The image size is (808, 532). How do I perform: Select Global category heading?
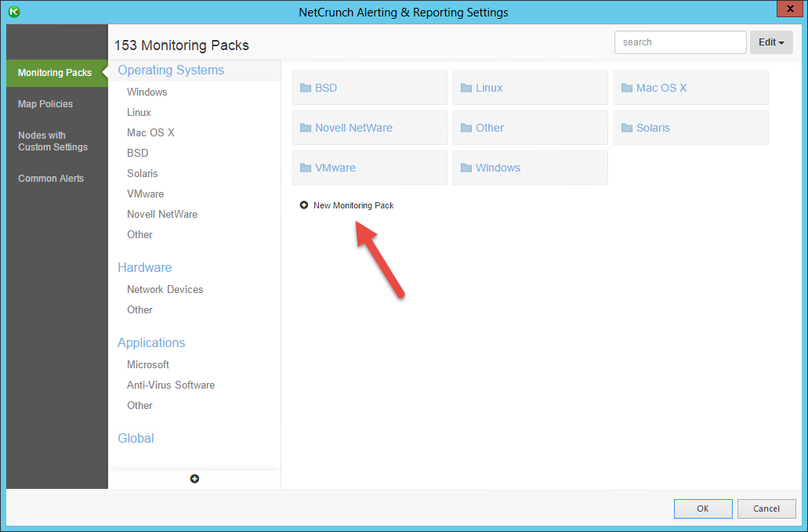pyautogui.click(x=136, y=438)
